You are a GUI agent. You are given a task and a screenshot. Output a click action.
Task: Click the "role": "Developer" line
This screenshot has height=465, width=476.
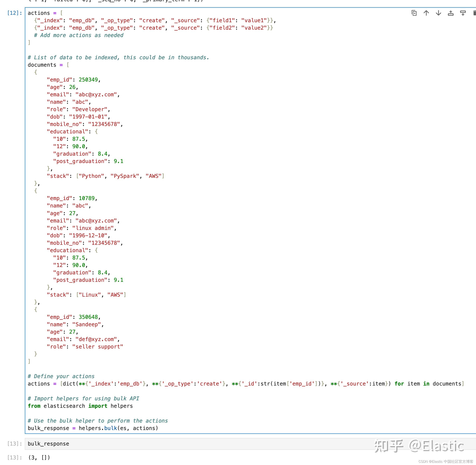[78, 109]
